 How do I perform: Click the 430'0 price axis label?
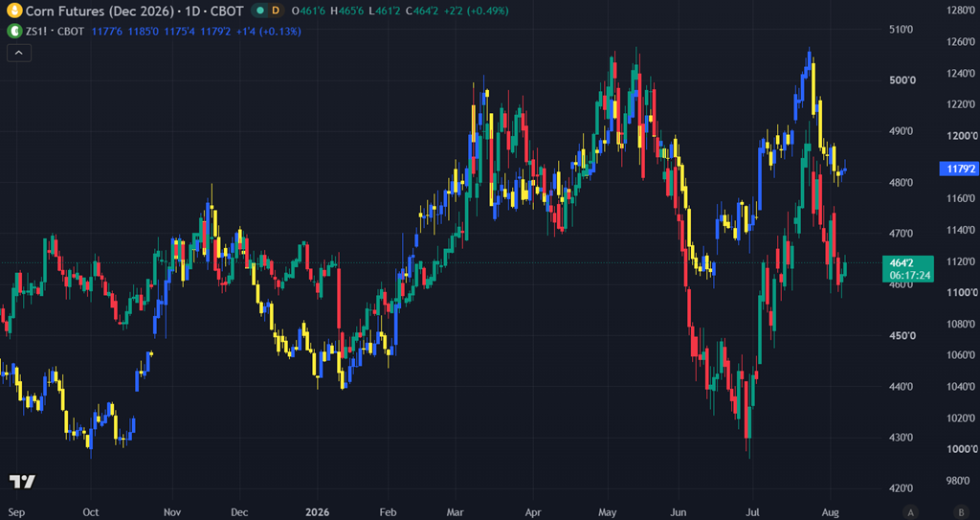903,438
